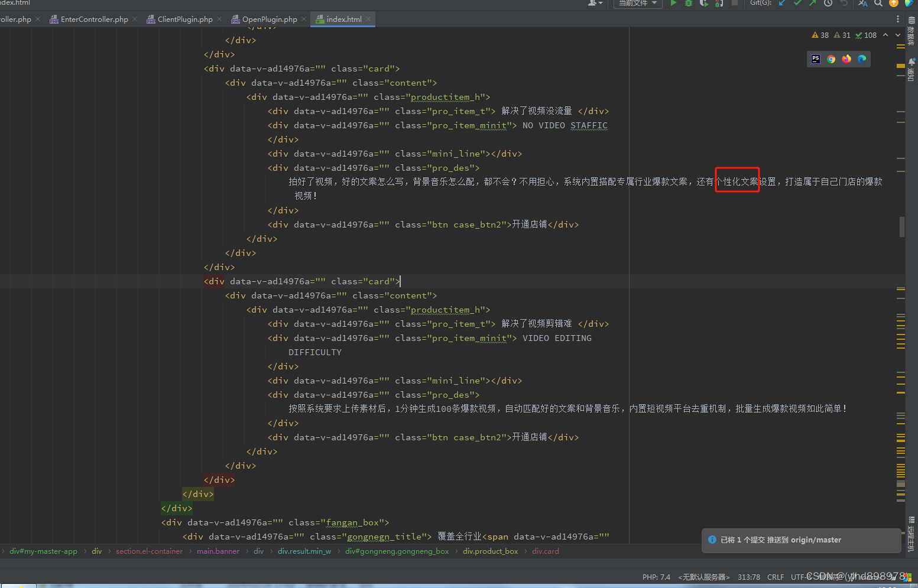The image size is (918, 588).
Task: Click breadcrumb div#gongneng.gongneng_box
Action: [397, 551]
